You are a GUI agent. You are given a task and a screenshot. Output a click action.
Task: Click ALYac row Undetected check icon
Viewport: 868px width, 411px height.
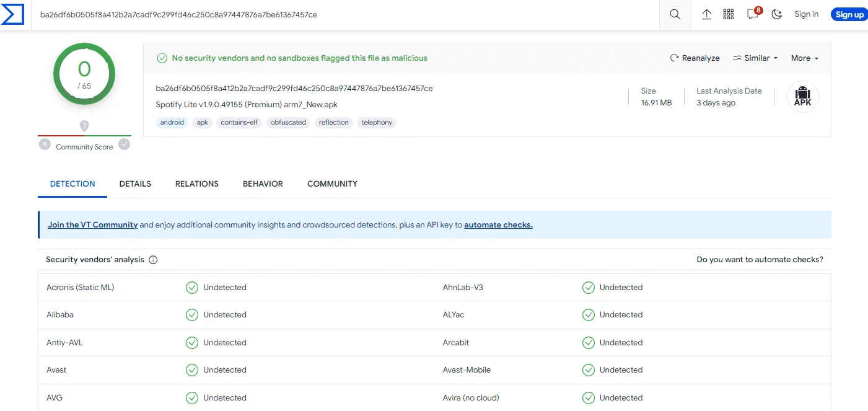click(589, 315)
